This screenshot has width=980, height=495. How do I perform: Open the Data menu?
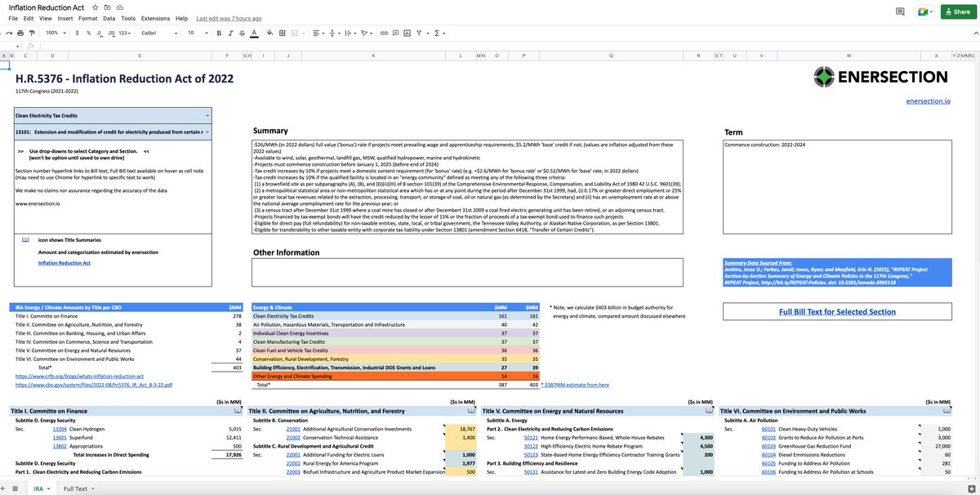click(x=109, y=18)
